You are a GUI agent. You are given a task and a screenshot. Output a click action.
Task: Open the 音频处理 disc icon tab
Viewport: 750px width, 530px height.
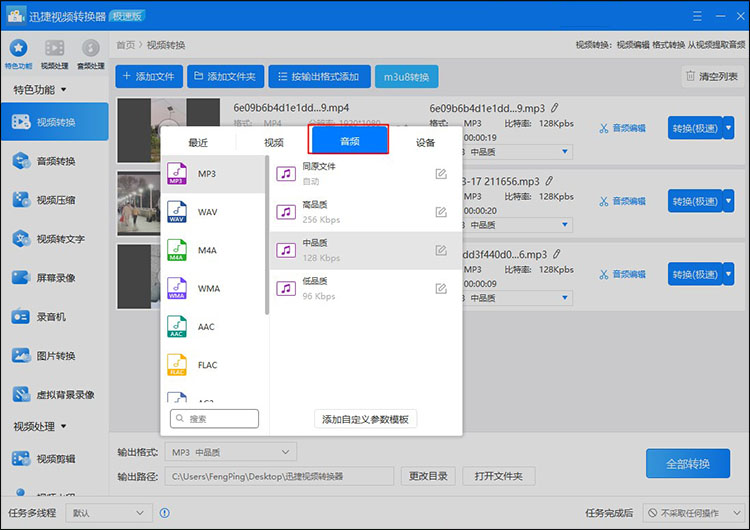click(x=91, y=54)
